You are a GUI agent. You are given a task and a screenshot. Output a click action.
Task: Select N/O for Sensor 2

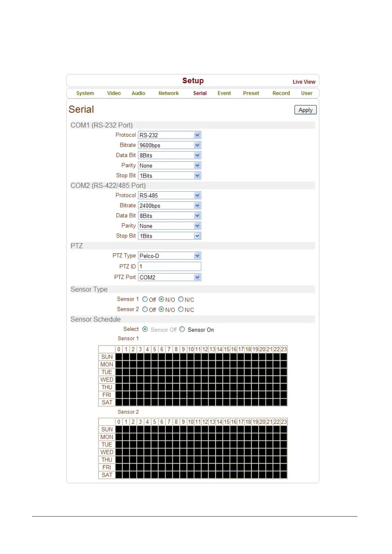point(162,310)
